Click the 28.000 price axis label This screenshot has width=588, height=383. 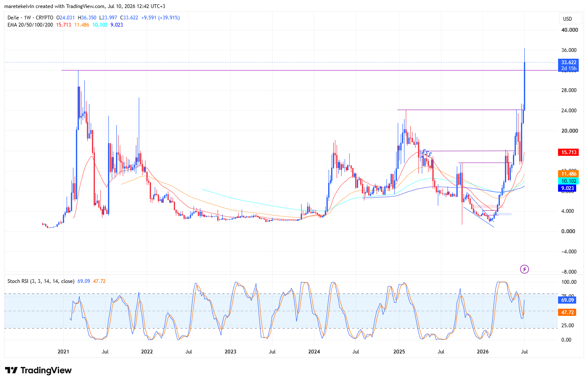[569, 90]
